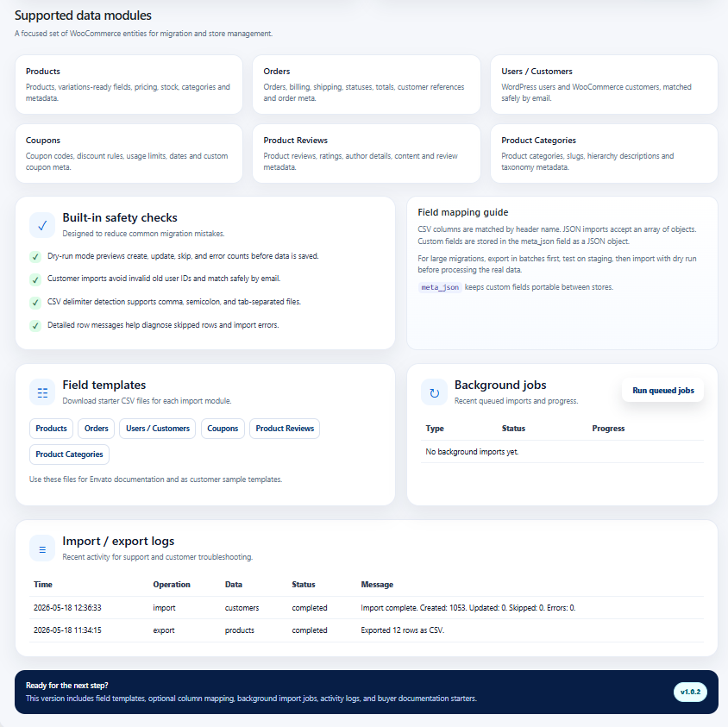
Task: Click the Time column header in logs
Action: coord(43,585)
